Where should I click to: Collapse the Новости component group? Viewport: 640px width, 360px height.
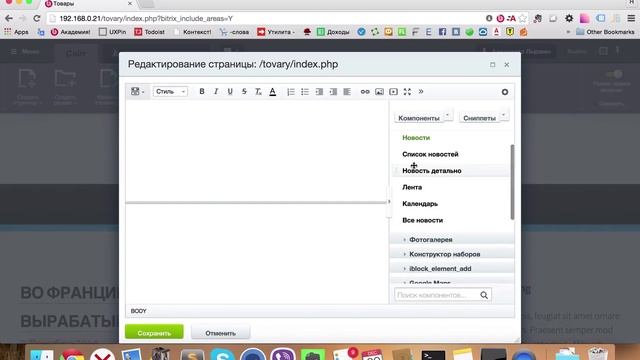pos(416,138)
